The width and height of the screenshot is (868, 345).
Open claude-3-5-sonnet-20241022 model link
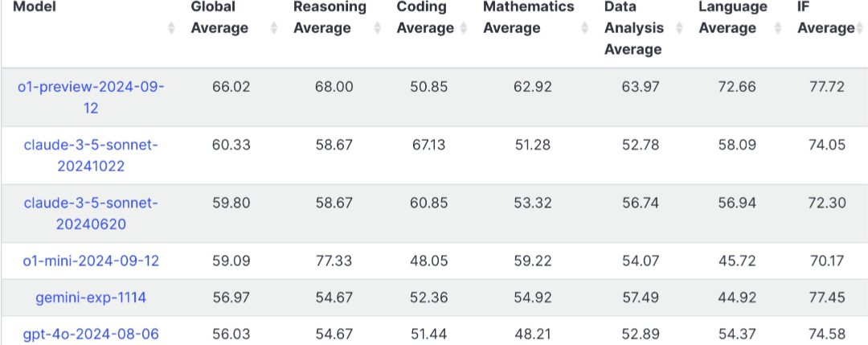[91, 155]
